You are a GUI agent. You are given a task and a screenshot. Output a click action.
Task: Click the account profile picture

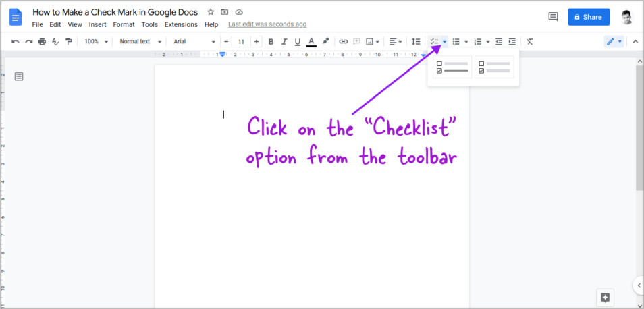tap(626, 18)
